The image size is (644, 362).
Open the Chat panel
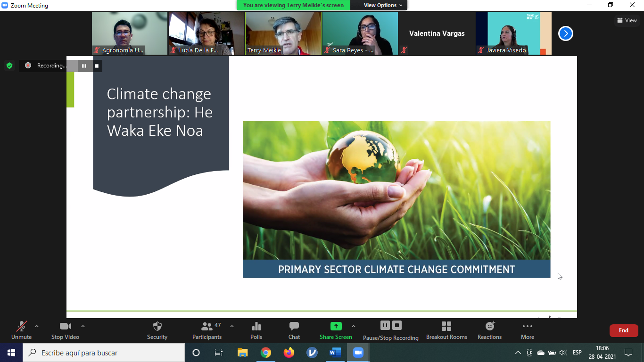294,330
